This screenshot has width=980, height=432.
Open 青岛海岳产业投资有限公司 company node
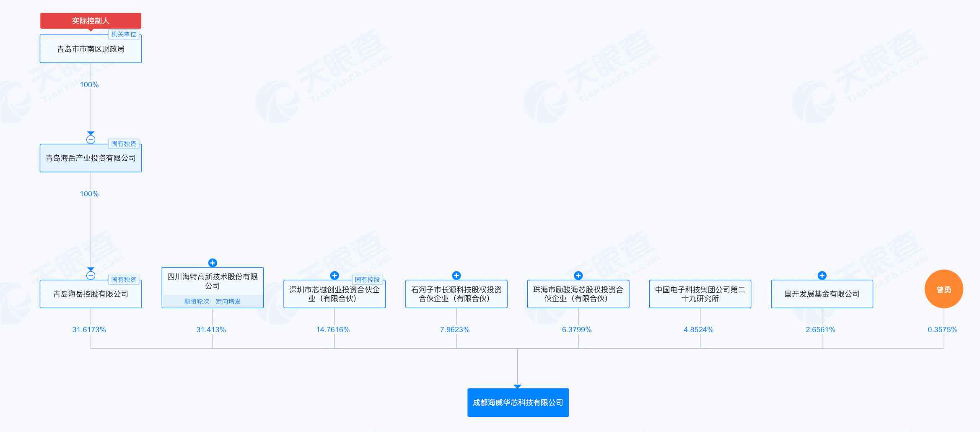click(91, 158)
